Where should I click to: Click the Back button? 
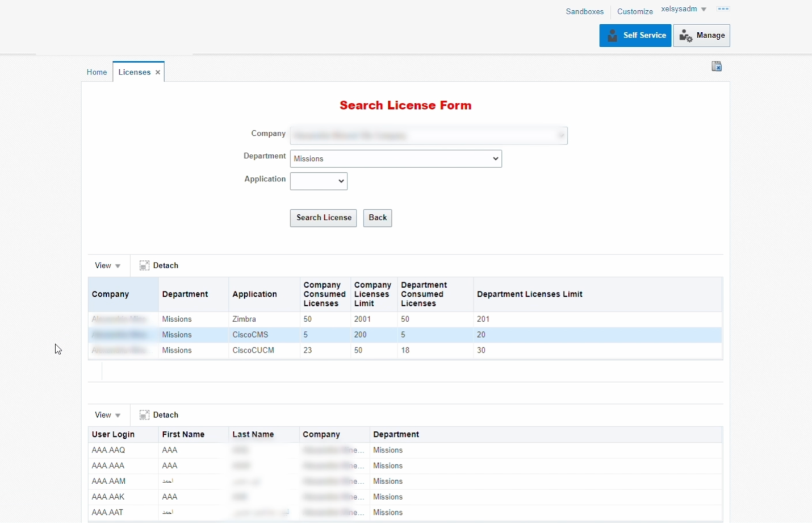[x=377, y=218]
